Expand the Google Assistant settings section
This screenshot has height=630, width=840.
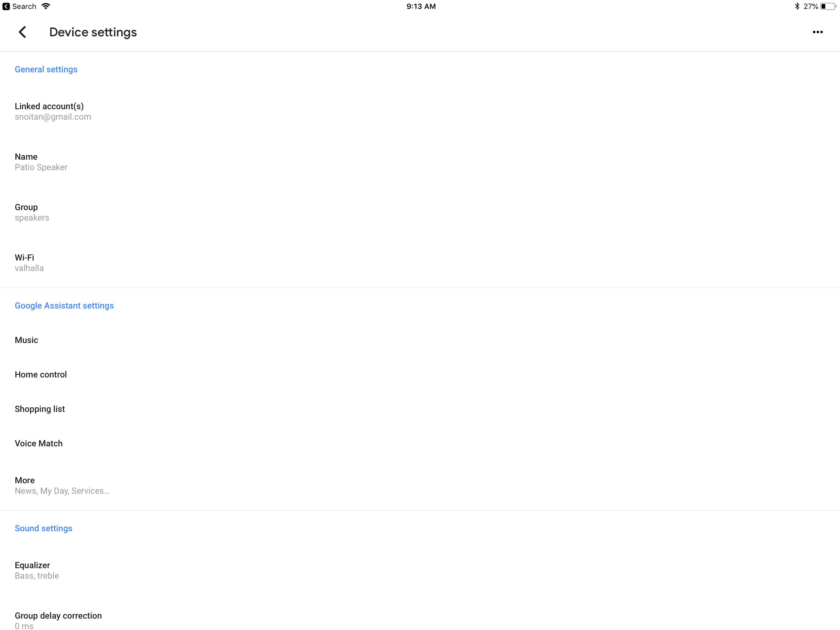click(64, 305)
